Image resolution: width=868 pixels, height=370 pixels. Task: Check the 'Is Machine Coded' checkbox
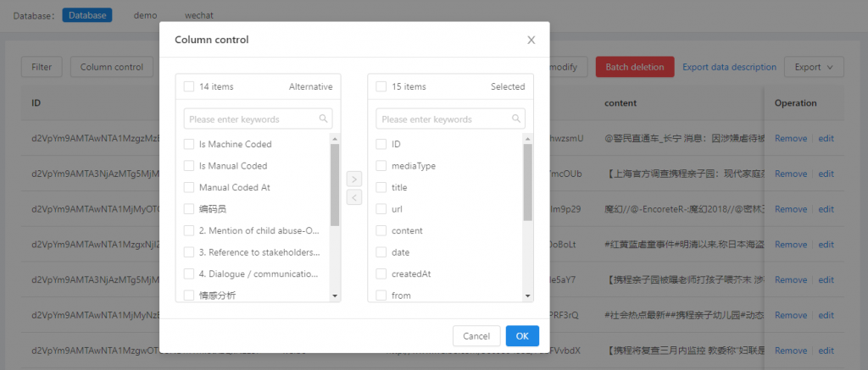click(x=189, y=144)
